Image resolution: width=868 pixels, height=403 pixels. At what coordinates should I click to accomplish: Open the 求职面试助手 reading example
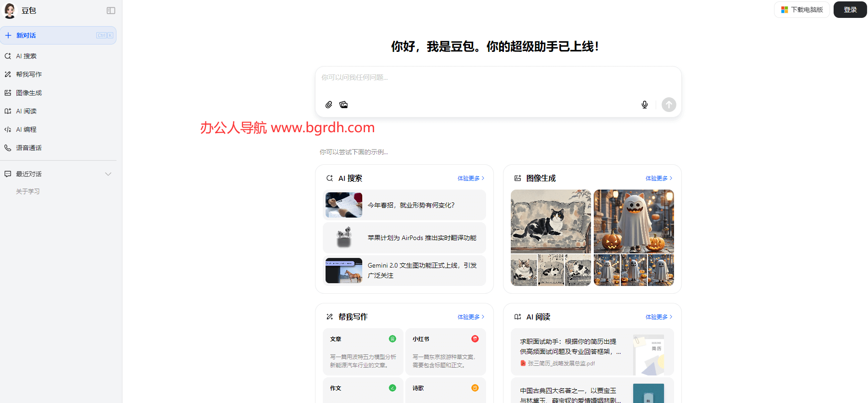[x=592, y=352]
